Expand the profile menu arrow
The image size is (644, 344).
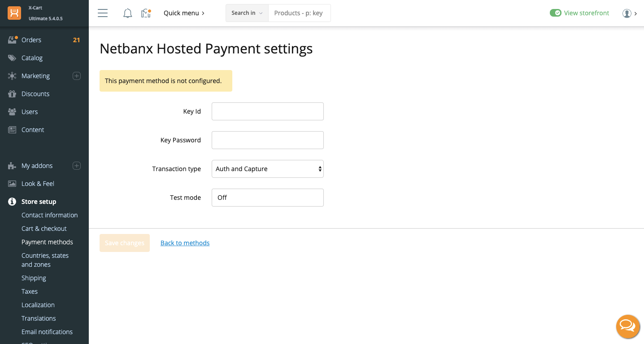[x=635, y=13]
